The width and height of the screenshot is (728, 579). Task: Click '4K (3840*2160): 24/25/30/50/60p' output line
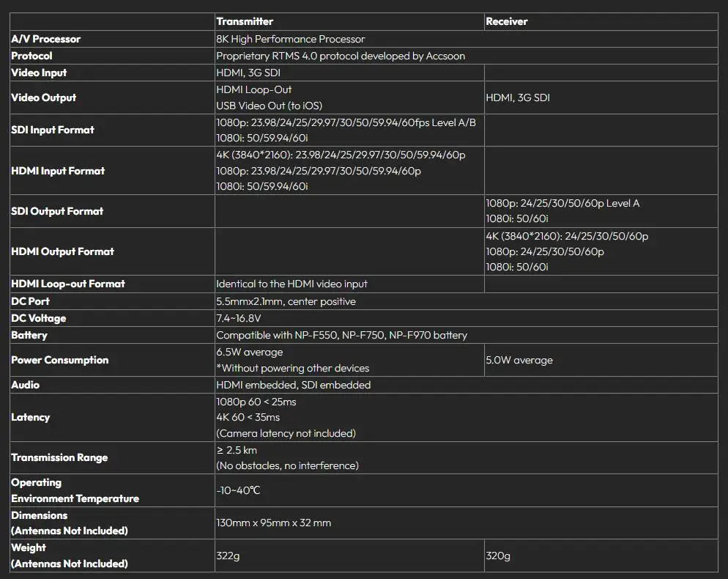pos(567,235)
